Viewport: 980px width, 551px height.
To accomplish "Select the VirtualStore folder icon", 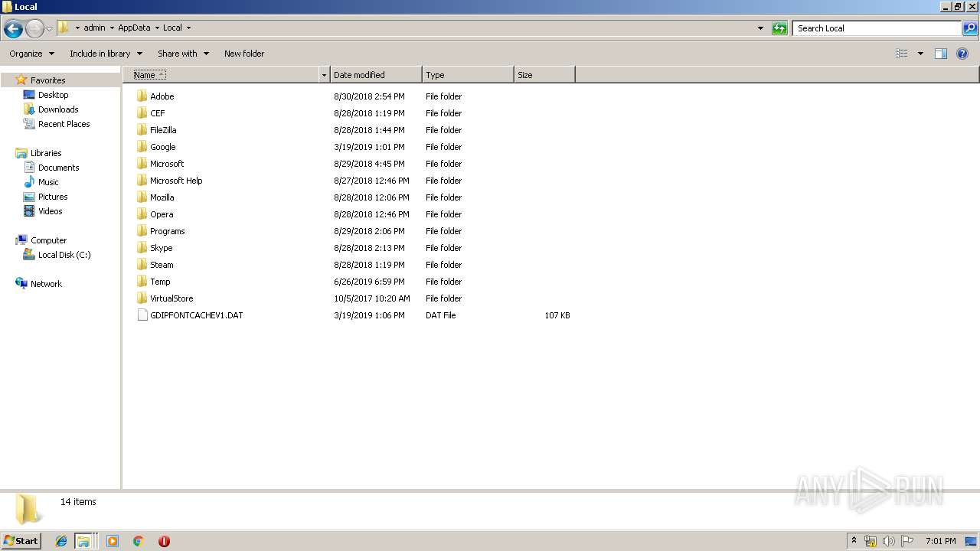I will (x=142, y=298).
